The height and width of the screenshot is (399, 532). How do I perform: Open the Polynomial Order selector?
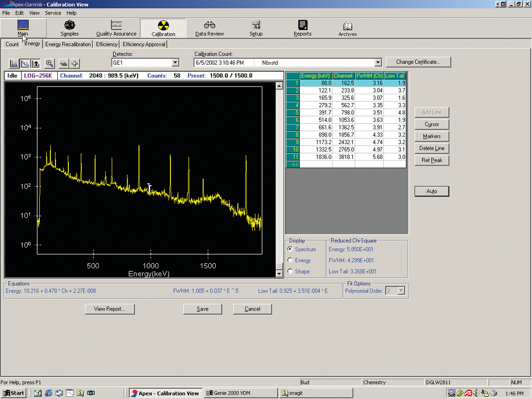[400, 290]
